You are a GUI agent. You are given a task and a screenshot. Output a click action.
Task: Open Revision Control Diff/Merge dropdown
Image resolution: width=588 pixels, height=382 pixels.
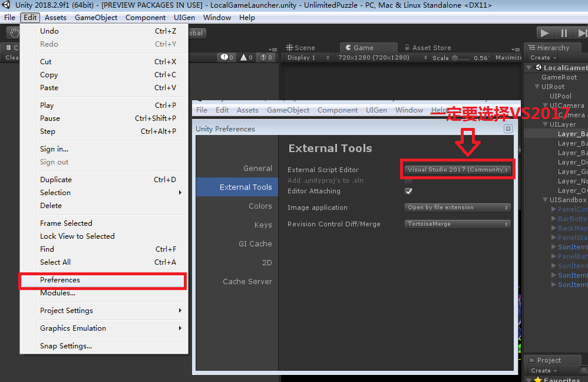(x=457, y=224)
